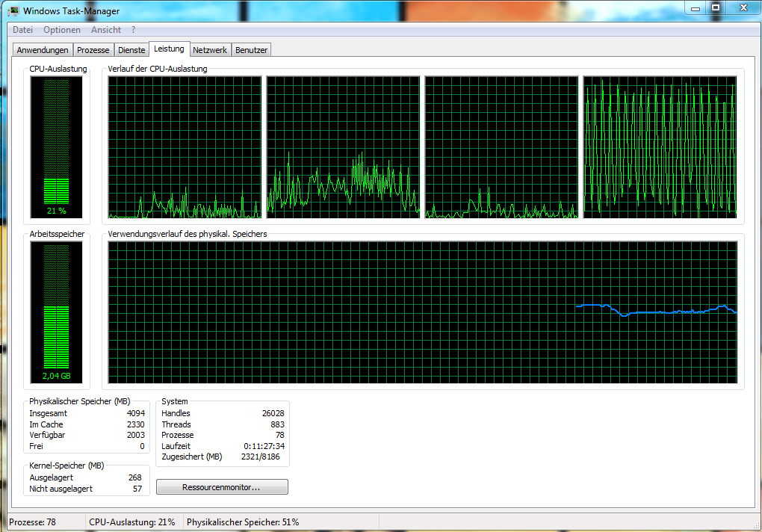Screen dimensions: 762x532
Task: Click the Zugesichert value 2321/8186
Action: 261,457
